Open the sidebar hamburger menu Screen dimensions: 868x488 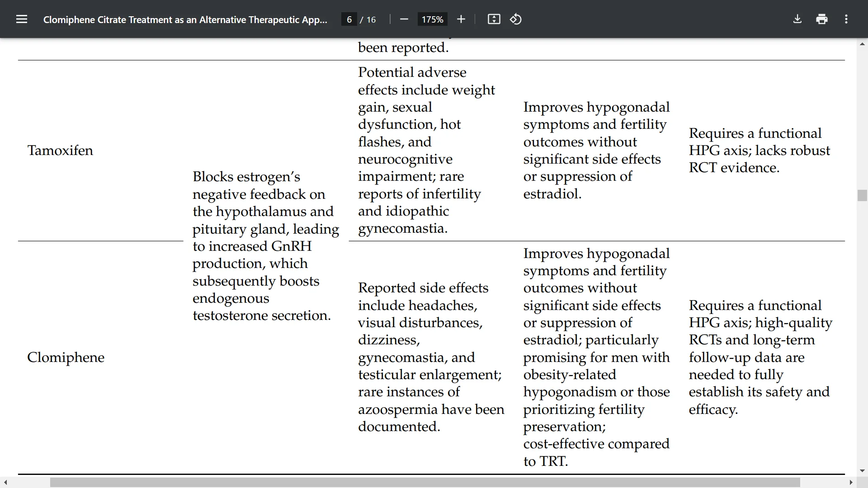(x=22, y=19)
